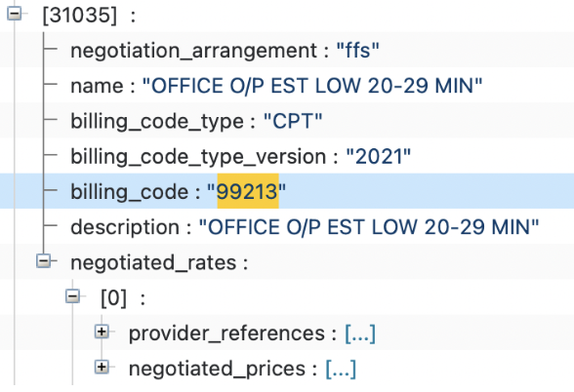
Task: Collapse the [31035] tree node
Action: [15, 14]
